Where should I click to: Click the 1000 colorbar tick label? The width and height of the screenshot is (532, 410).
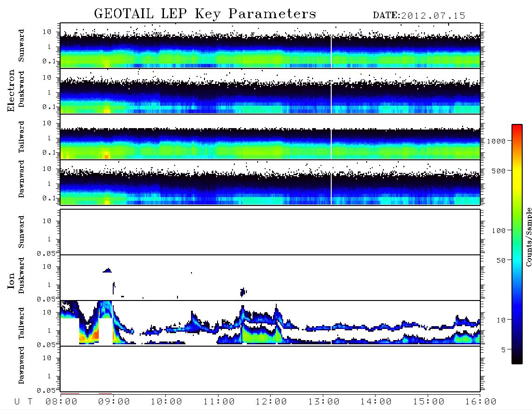point(496,141)
